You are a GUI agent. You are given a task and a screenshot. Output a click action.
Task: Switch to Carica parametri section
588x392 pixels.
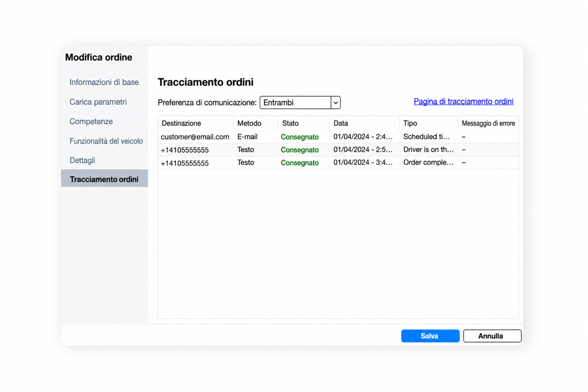tap(98, 102)
